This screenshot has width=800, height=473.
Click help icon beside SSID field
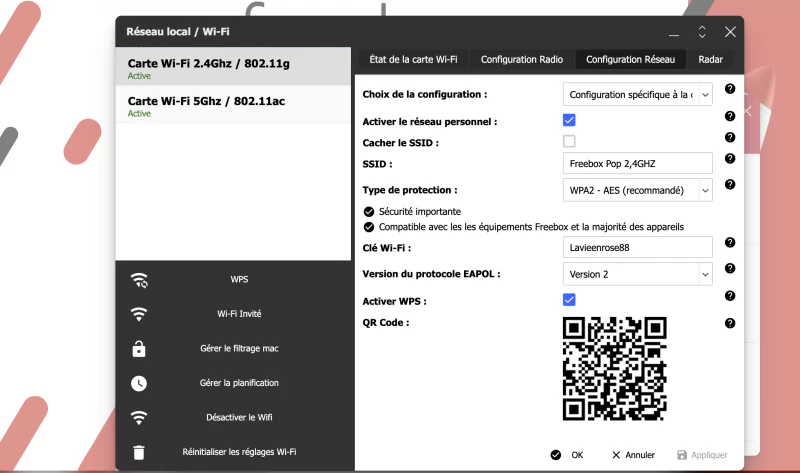[730, 158]
